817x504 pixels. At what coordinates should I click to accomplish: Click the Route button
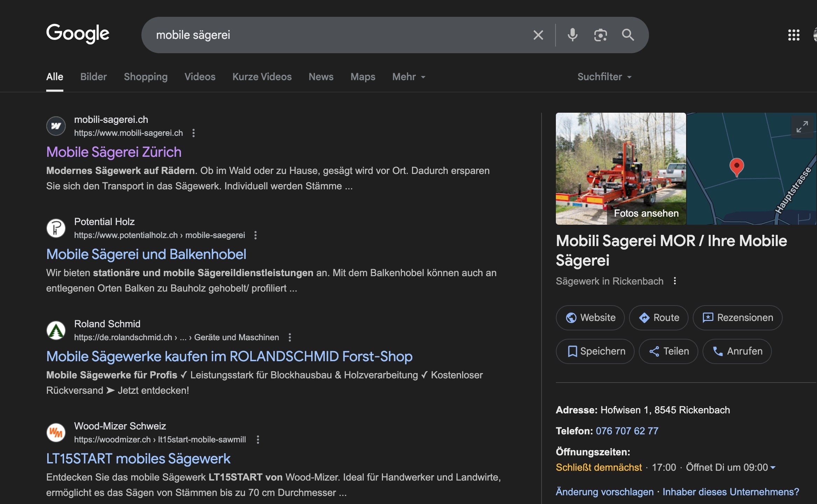coord(658,317)
